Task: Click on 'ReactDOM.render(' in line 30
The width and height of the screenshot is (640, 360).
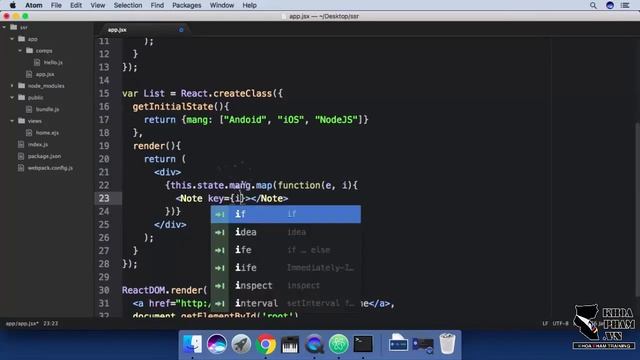Action: [x=164, y=290]
